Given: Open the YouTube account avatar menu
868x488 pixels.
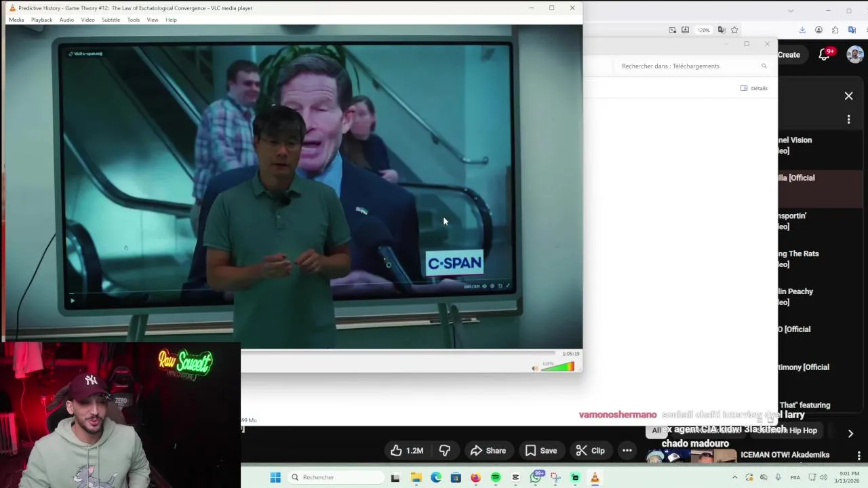Looking at the screenshot, I should (x=855, y=55).
